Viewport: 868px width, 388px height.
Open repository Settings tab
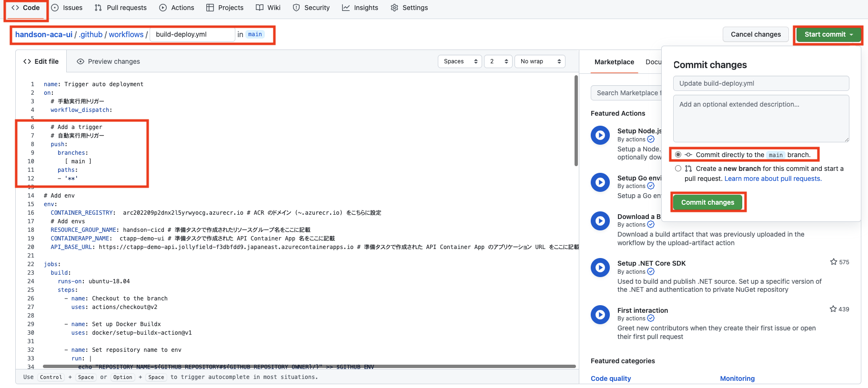(409, 8)
